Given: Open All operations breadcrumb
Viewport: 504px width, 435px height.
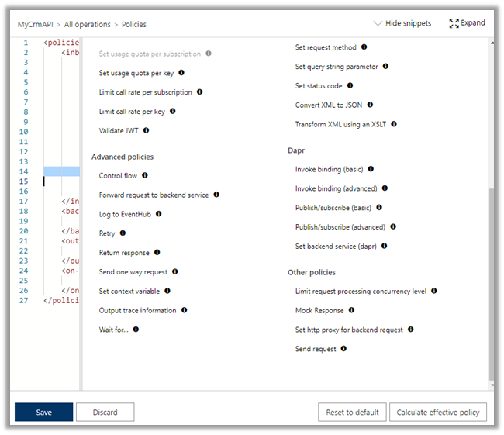Looking at the screenshot, I should pos(87,25).
